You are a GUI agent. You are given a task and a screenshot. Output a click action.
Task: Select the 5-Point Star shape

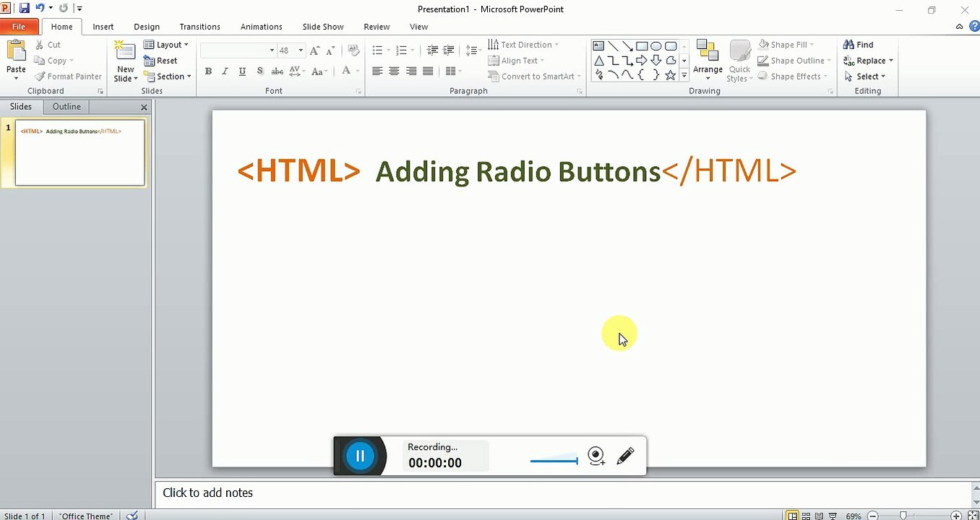(x=671, y=75)
